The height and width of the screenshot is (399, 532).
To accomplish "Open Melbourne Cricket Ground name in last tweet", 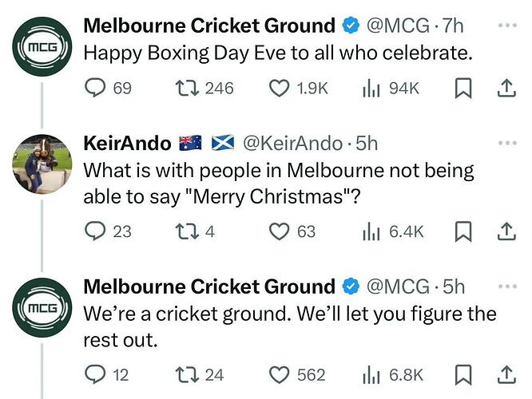I will [209, 286].
